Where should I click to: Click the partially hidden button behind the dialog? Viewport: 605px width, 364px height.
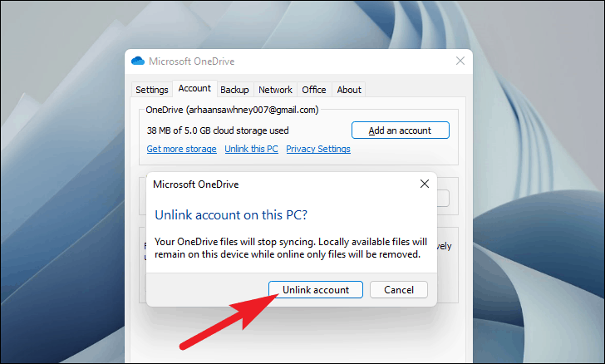(x=443, y=199)
